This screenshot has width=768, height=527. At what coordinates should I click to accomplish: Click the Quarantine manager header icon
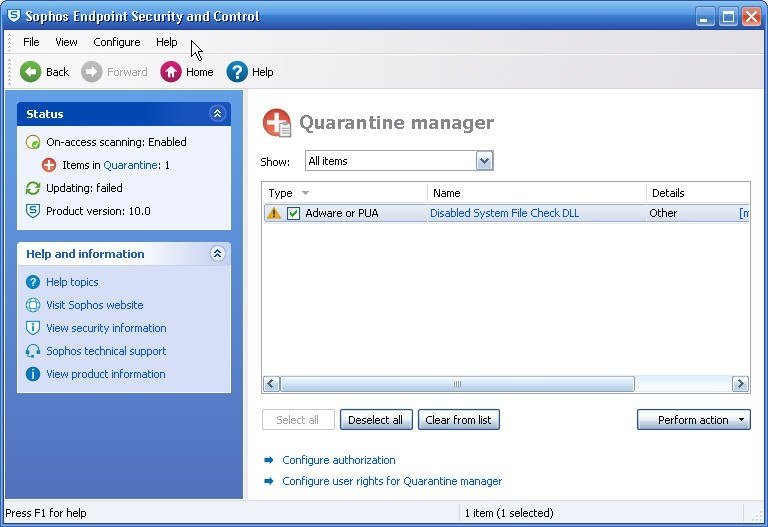tap(277, 123)
